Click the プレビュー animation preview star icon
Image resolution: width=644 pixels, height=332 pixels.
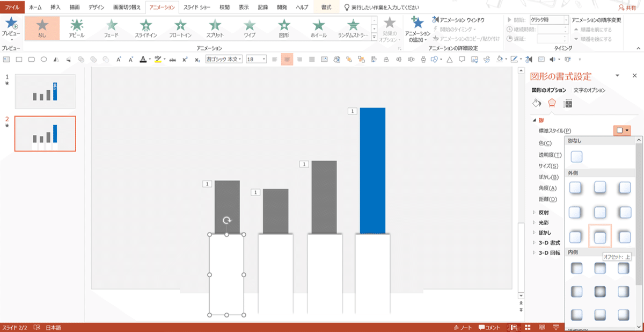tap(11, 24)
